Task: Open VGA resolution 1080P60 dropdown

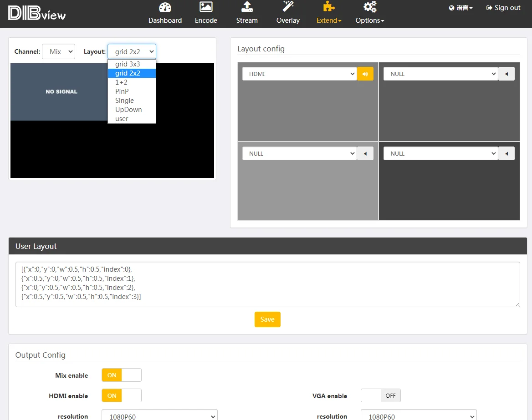Action: tap(419, 416)
